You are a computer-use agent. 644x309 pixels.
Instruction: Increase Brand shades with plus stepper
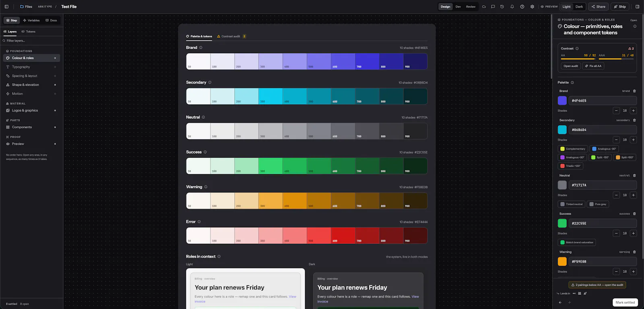(633, 111)
